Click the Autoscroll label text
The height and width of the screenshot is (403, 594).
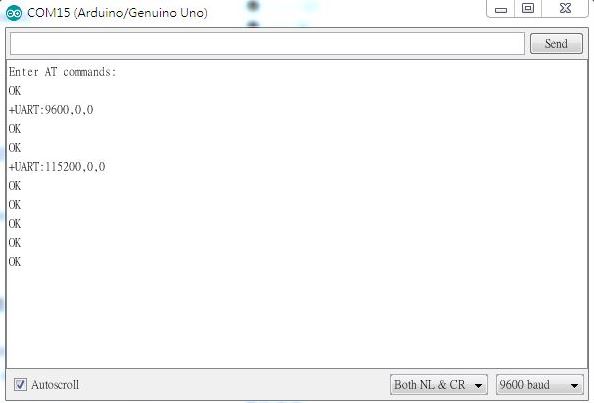pyautogui.click(x=55, y=385)
